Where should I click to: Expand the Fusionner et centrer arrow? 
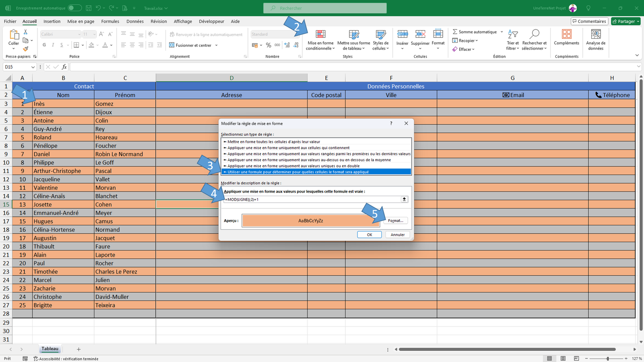tap(217, 45)
